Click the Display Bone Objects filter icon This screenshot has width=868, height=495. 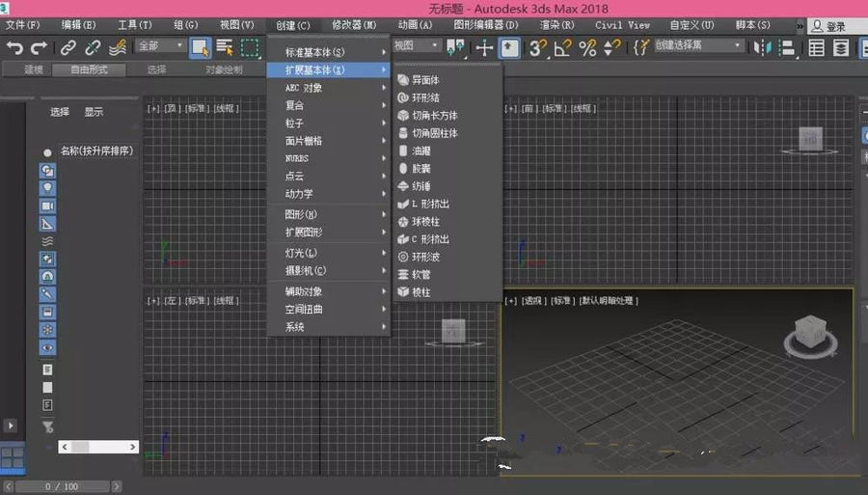(47, 294)
